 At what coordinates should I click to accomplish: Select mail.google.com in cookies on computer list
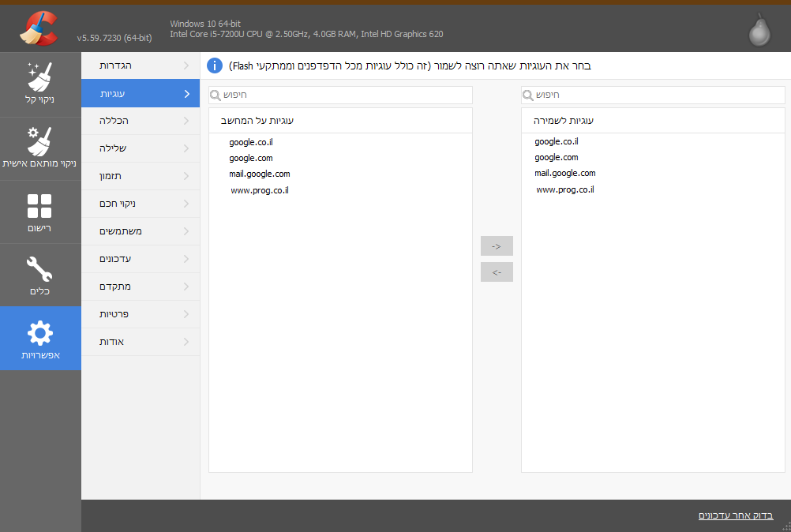click(x=260, y=174)
